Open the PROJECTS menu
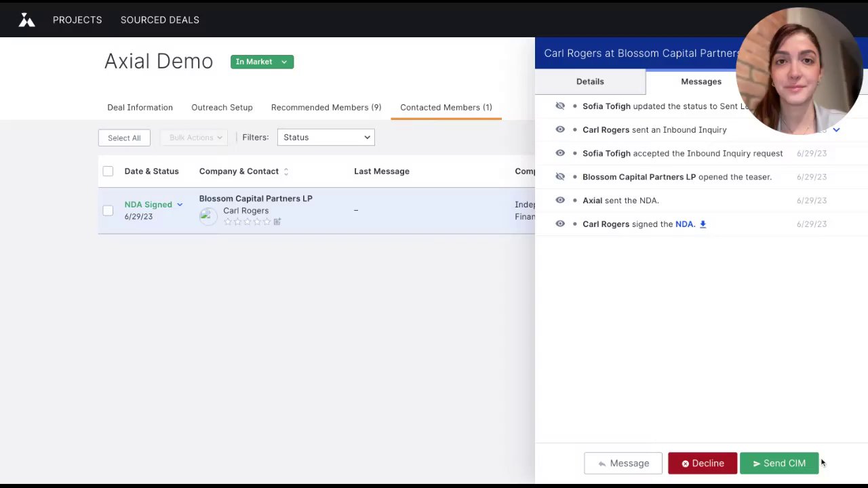The height and width of the screenshot is (488, 868). (x=77, y=20)
